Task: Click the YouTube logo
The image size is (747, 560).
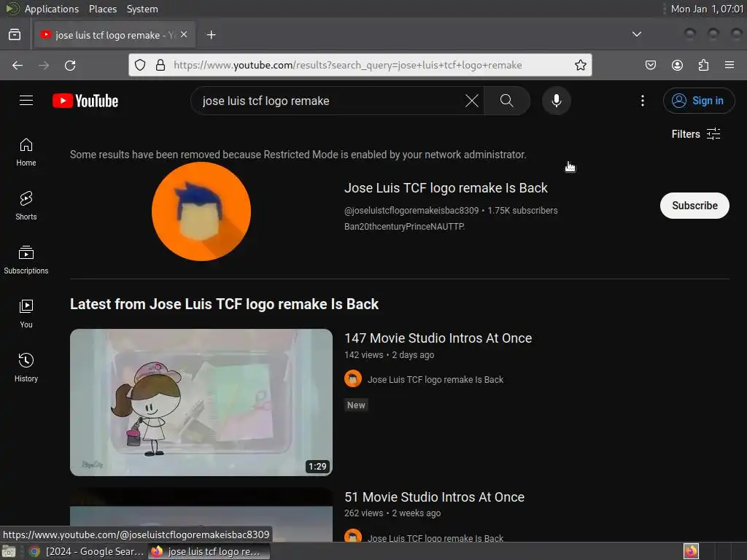Action: 85,101
